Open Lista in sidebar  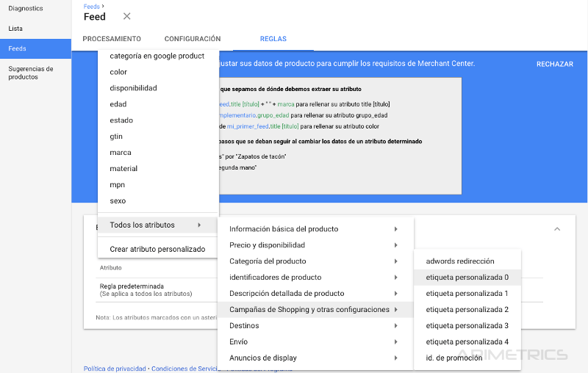[x=15, y=29]
